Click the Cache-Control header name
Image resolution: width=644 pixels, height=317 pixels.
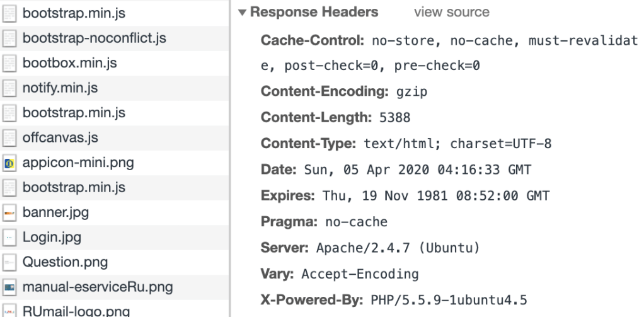coord(304,41)
